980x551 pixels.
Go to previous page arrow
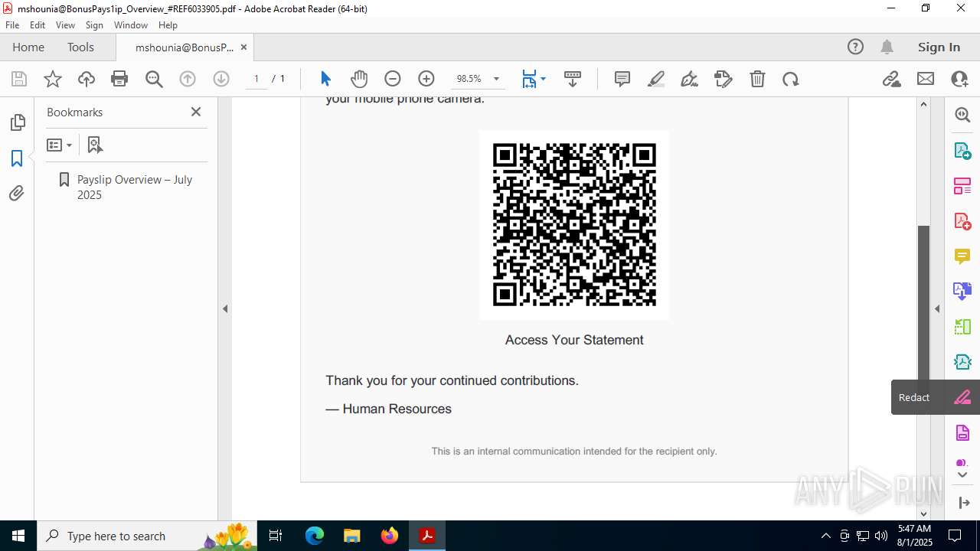188,79
